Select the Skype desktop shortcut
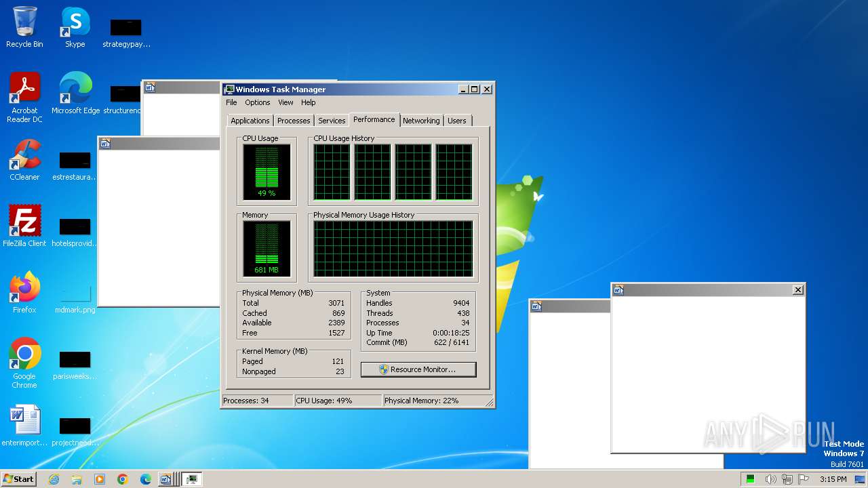 [x=75, y=27]
